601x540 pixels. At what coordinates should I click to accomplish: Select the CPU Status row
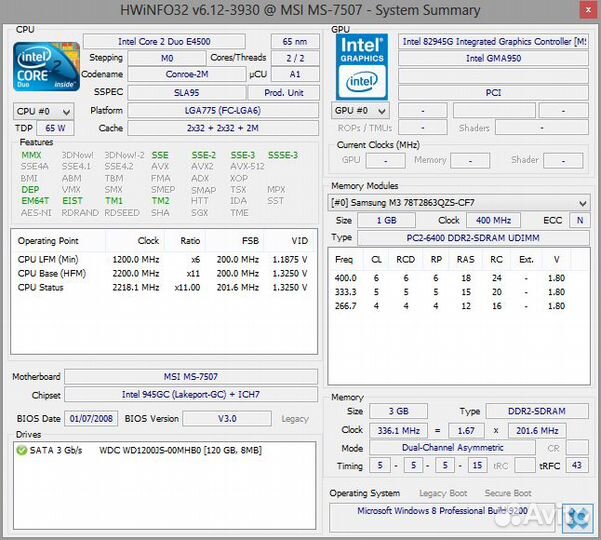point(163,287)
